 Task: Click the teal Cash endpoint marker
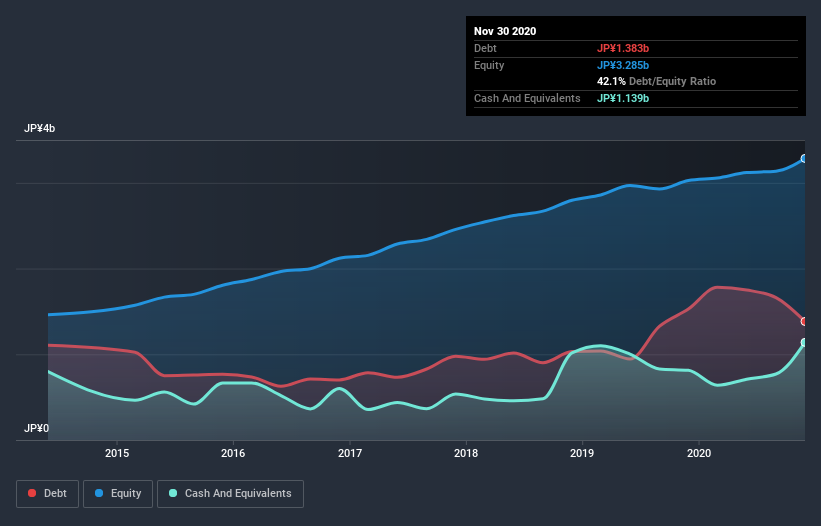click(x=804, y=342)
